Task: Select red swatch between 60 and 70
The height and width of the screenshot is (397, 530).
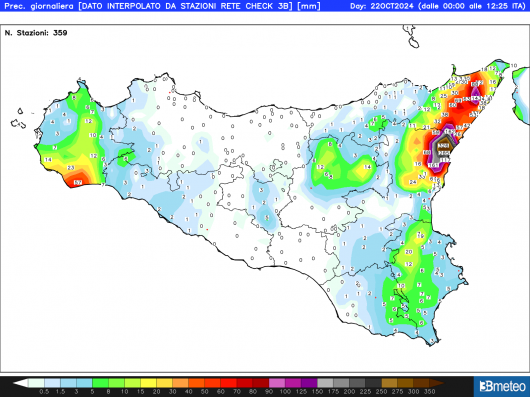Action: (229, 383)
